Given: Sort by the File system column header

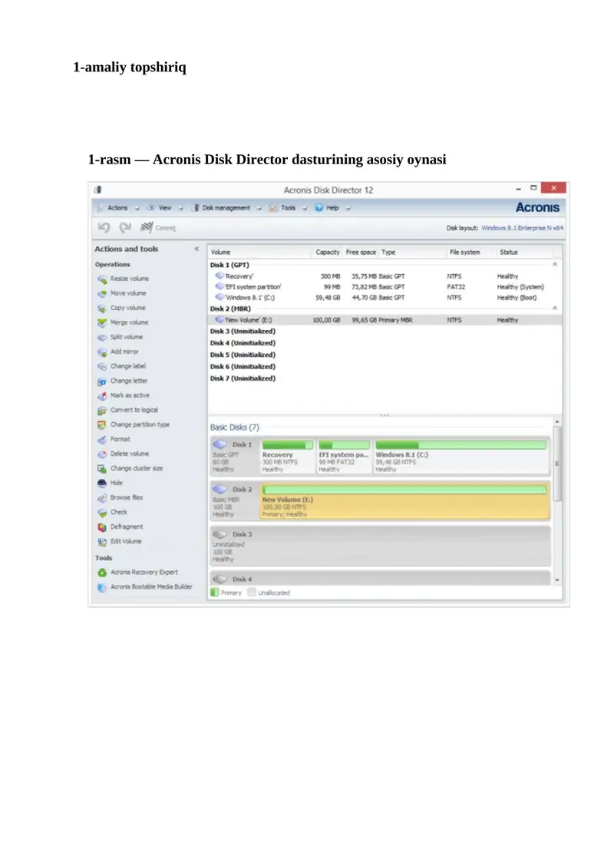Looking at the screenshot, I should pos(470,252).
